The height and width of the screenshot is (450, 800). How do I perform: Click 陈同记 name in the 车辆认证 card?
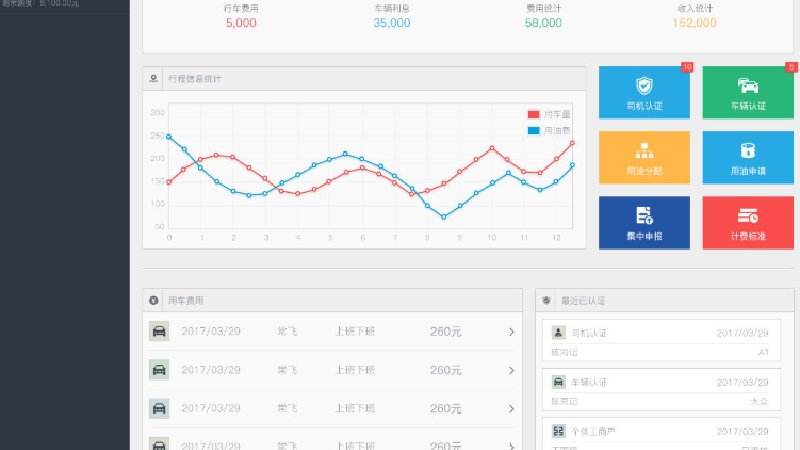[x=564, y=402]
